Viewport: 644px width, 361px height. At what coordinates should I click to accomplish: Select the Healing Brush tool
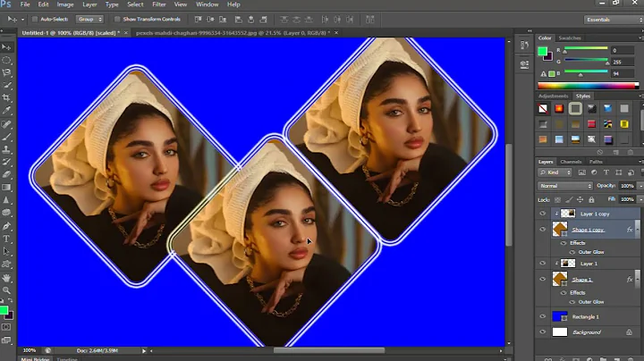click(x=6, y=124)
